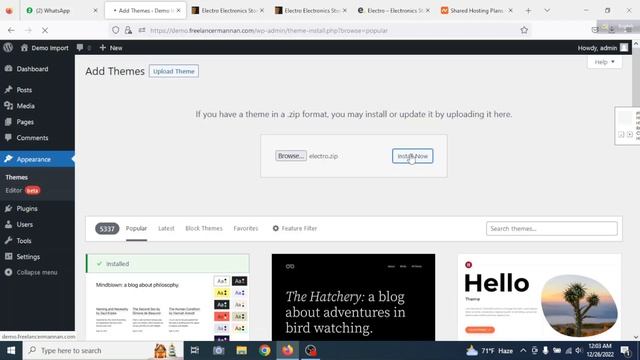Open Pages in the sidebar

25,122
